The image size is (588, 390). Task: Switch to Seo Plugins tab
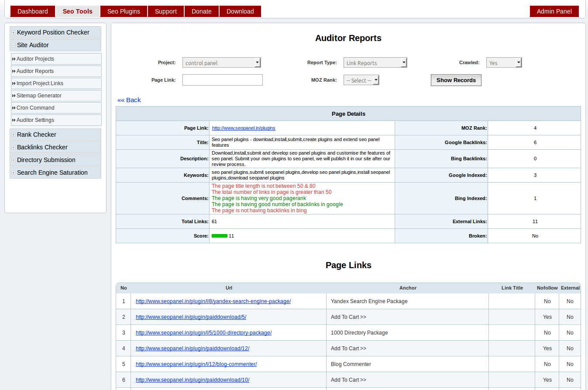(124, 11)
